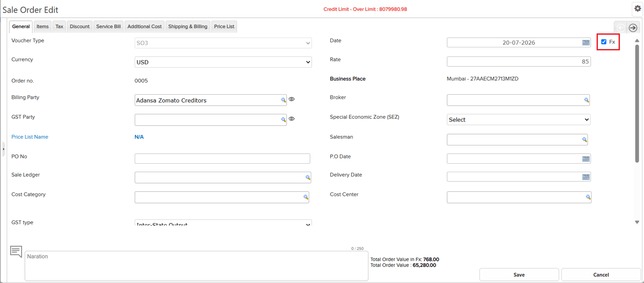Go to next record arrow icon

(x=633, y=27)
